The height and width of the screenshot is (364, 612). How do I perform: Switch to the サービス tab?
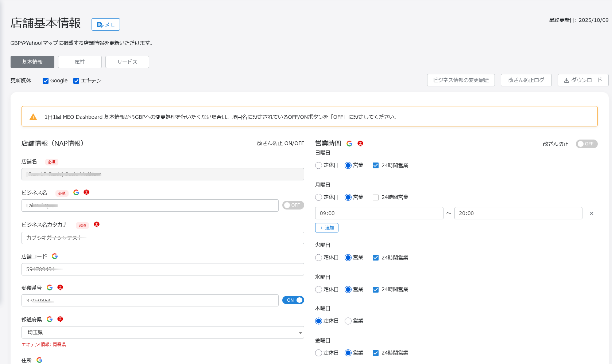pos(127,62)
